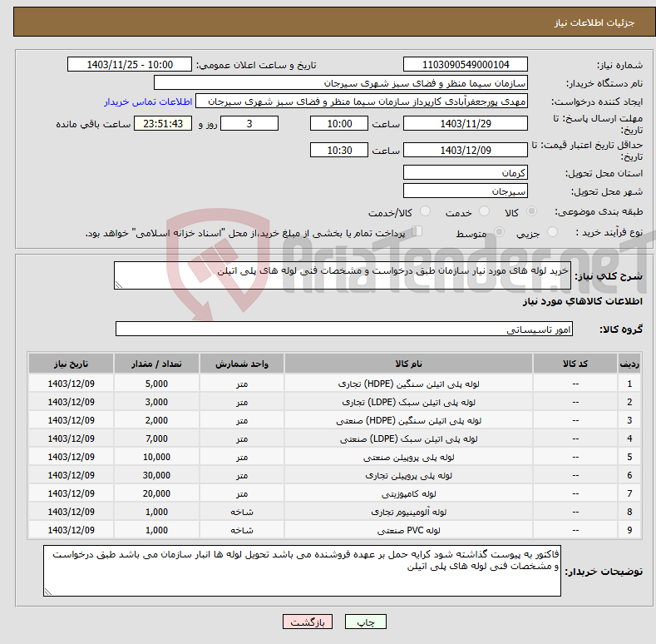Viewport: 656px width, 644px height.
Task: Select the متوسط purchase type radio
Action: (x=499, y=231)
